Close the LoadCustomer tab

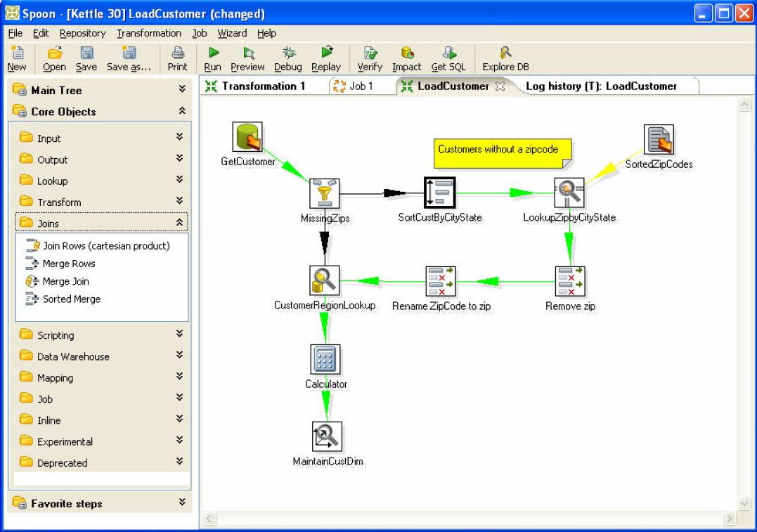(x=500, y=86)
